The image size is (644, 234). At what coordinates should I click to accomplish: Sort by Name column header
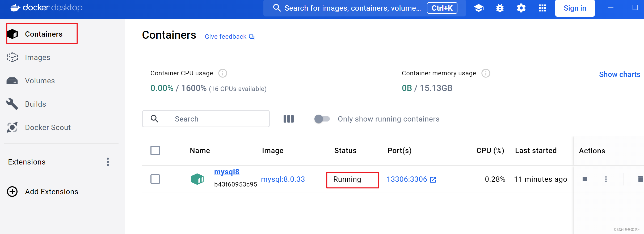(200, 150)
